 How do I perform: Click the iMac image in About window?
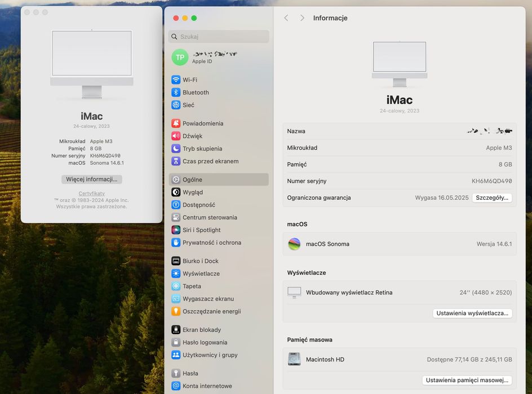coord(92,64)
